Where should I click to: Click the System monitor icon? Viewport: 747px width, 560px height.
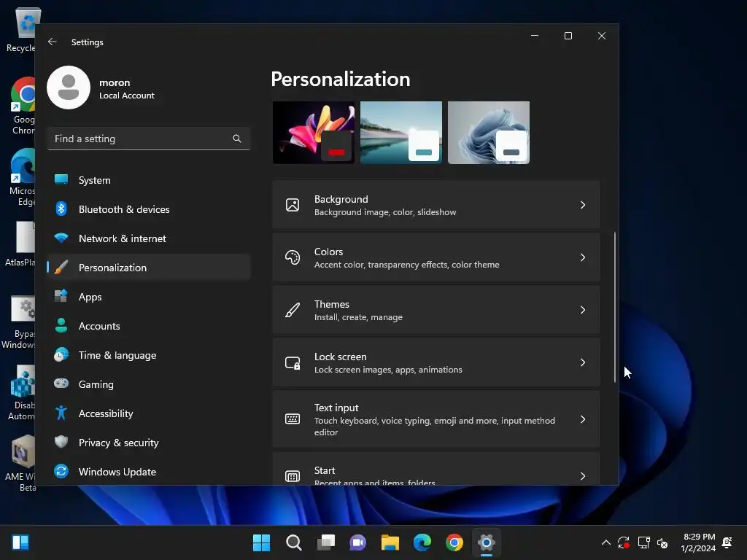pos(61,179)
